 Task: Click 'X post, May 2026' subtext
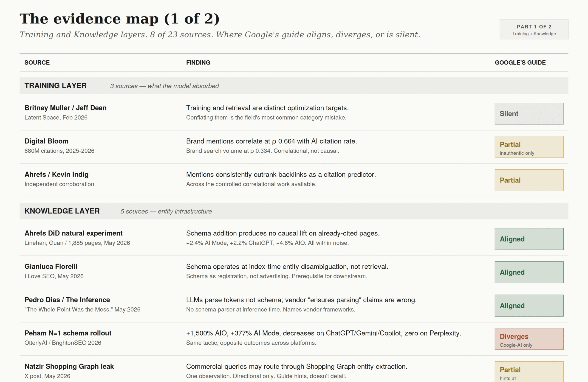[x=47, y=376]
